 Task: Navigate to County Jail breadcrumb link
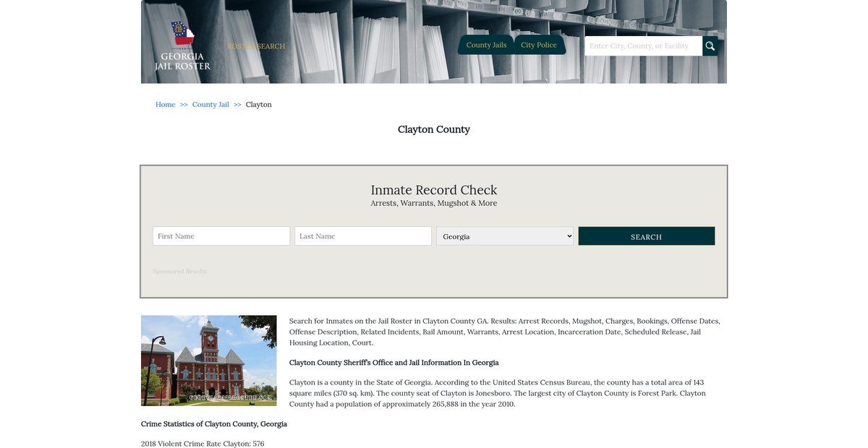pyautogui.click(x=210, y=105)
